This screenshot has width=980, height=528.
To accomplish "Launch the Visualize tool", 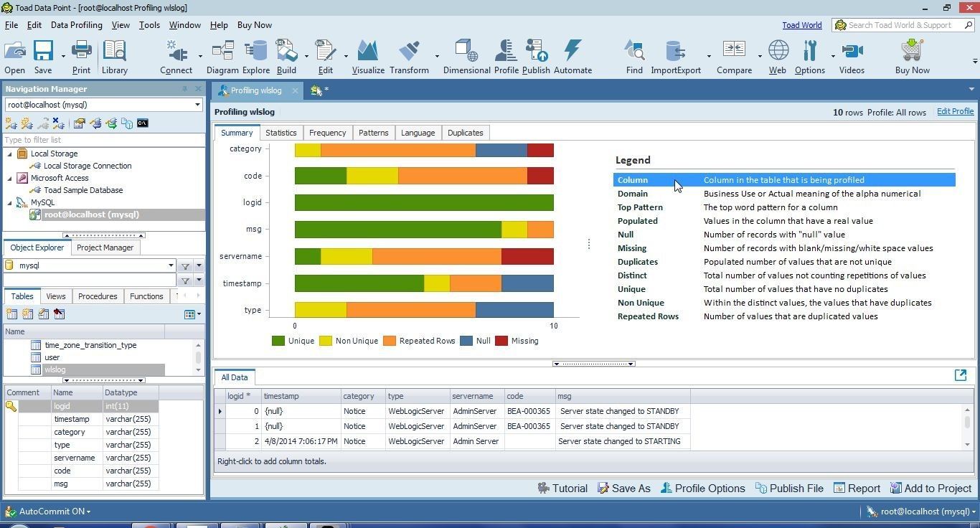I will [x=368, y=57].
